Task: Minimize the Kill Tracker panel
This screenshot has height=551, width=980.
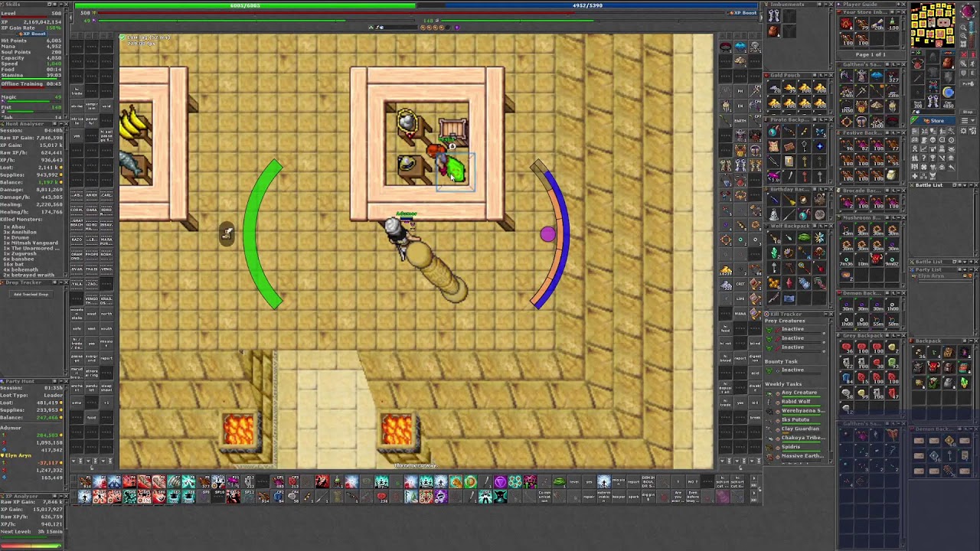Action: click(825, 314)
